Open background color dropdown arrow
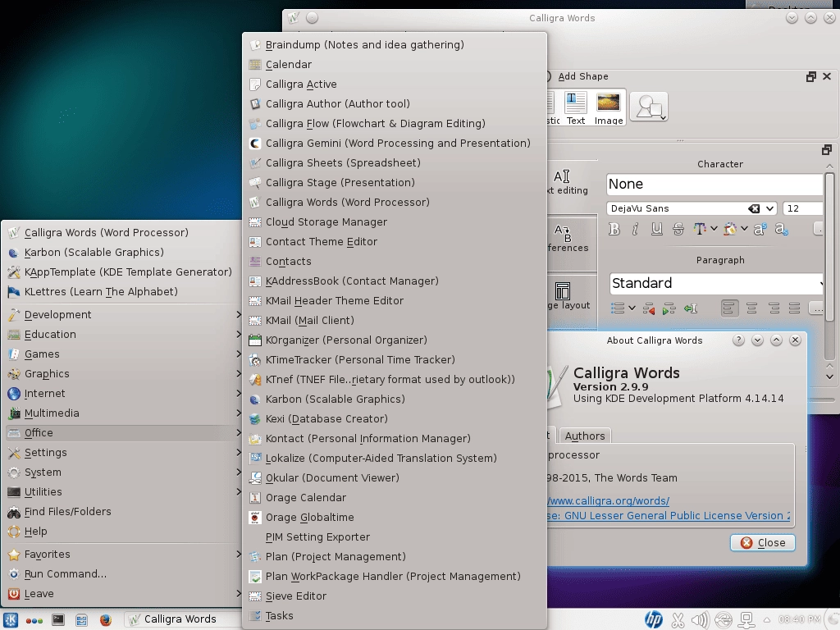840x630 pixels. pos(744,229)
